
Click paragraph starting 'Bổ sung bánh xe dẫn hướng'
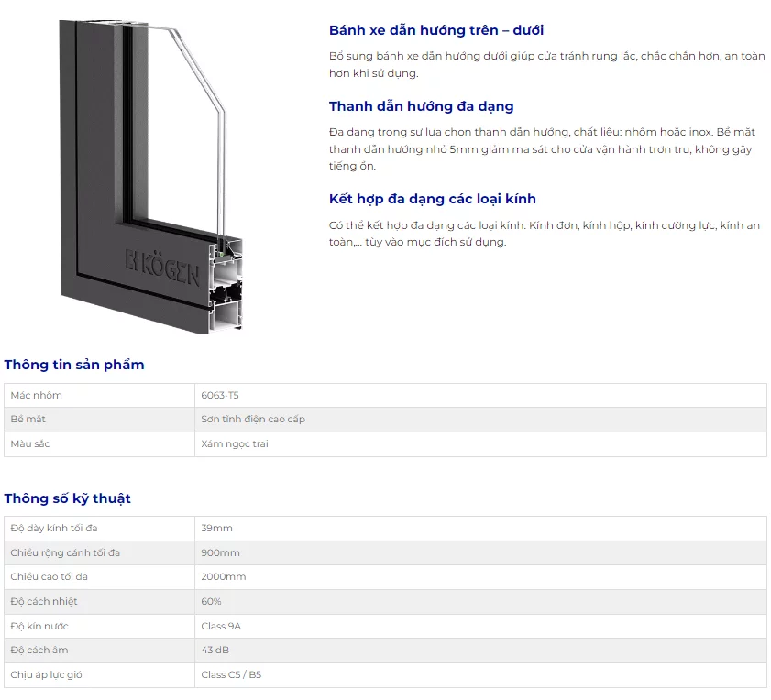point(547,64)
